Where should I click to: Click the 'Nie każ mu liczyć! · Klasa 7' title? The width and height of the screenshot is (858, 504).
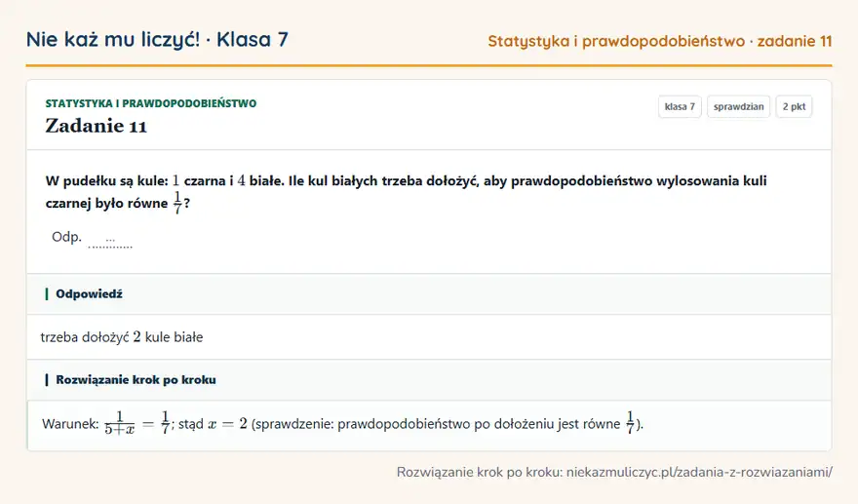click(x=157, y=39)
